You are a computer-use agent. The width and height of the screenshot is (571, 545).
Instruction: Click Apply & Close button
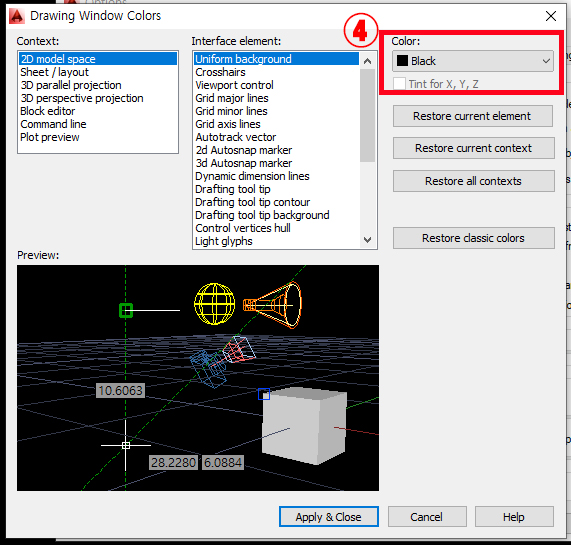tap(329, 517)
